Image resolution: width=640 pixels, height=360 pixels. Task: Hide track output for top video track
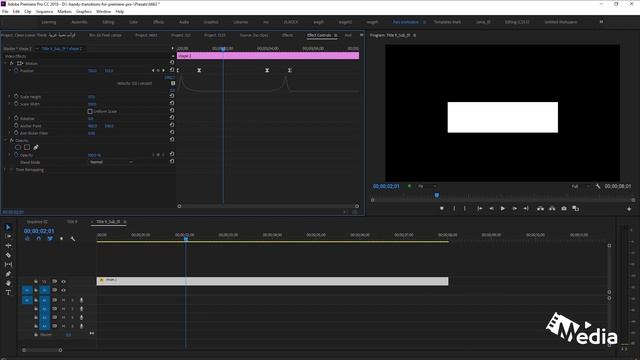(63, 282)
